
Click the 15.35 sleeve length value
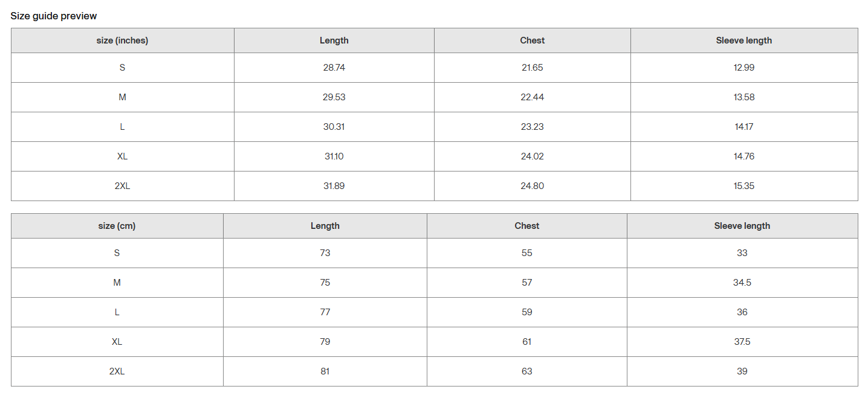pyautogui.click(x=743, y=186)
